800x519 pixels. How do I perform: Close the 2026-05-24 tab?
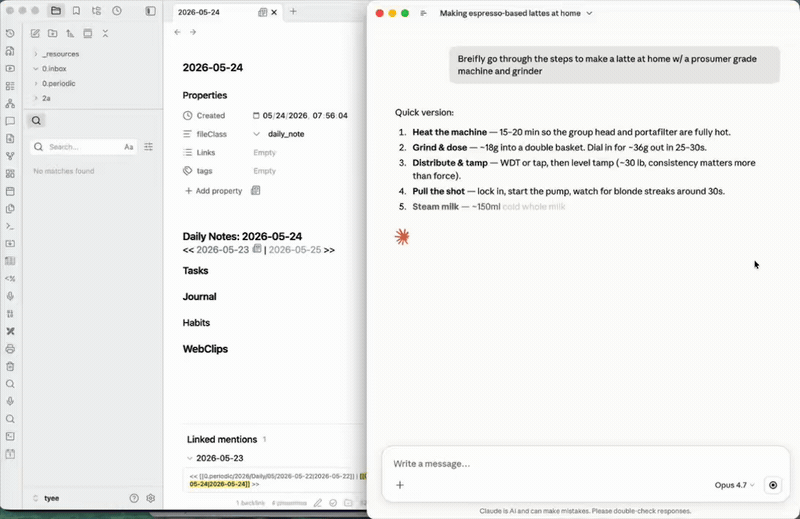[274, 12]
